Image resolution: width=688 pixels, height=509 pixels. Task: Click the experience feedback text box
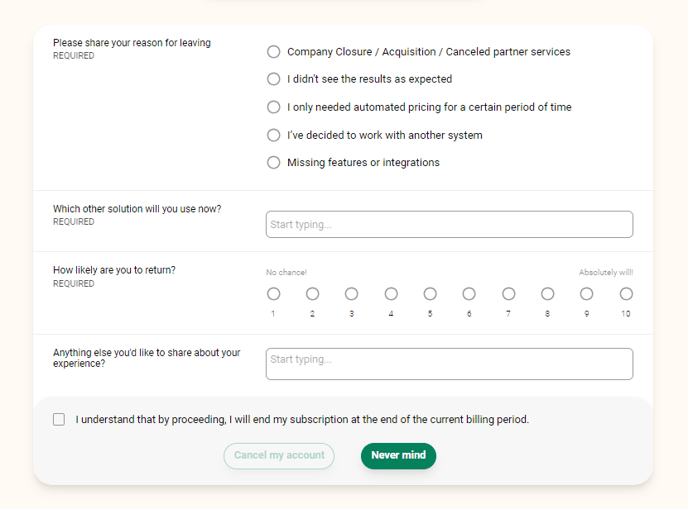[449, 364]
